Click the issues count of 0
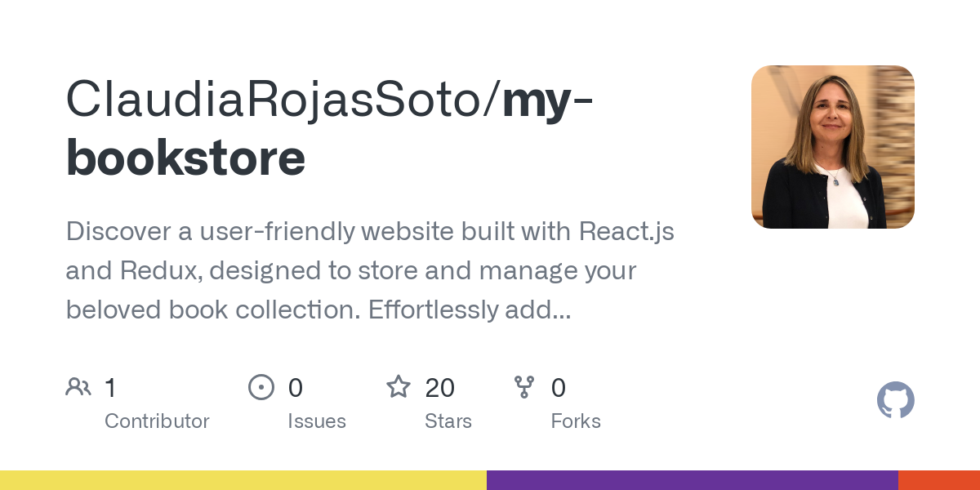The width and height of the screenshot is (980, 490). (296, 388)
